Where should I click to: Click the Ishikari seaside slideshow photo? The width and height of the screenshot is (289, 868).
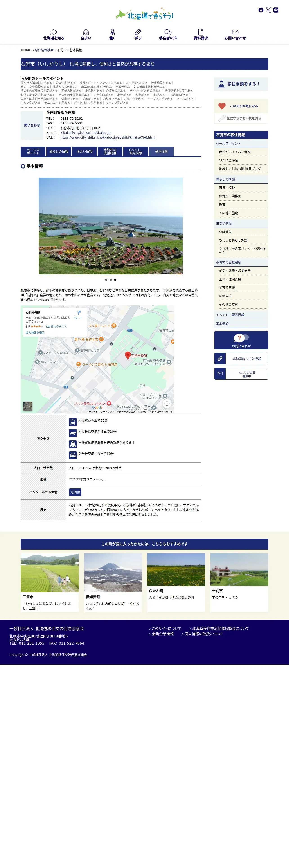point(111,226)
